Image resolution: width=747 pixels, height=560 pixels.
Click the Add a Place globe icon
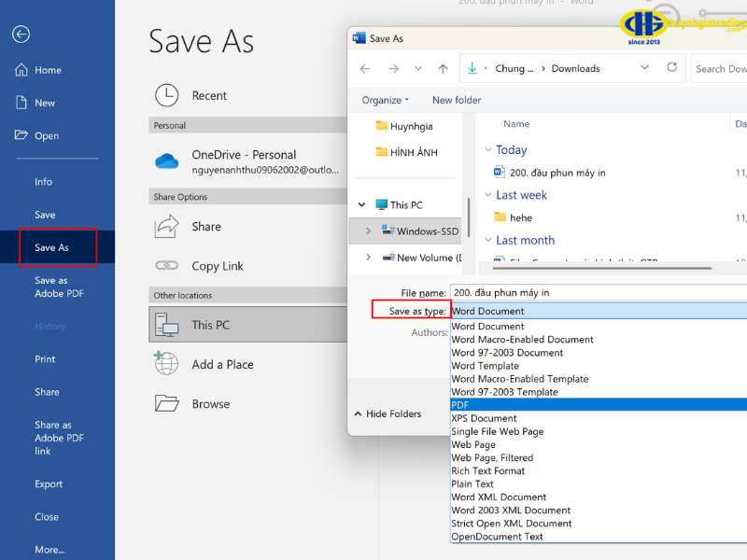tap(168, 364)
